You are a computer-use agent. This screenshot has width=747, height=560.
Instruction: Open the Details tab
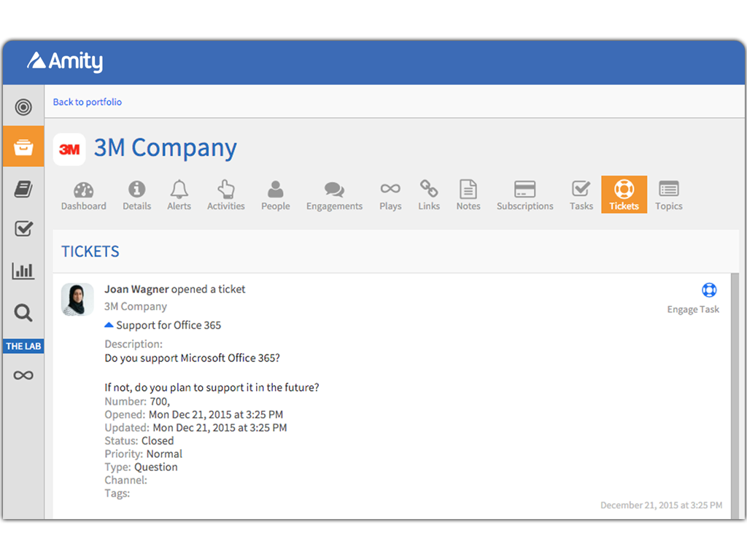(x=136, y=195)
